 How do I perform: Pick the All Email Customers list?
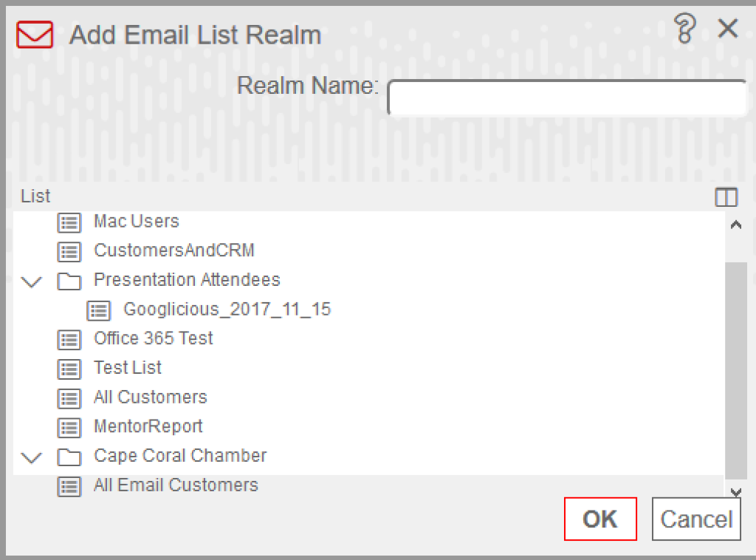pos(176,485)
